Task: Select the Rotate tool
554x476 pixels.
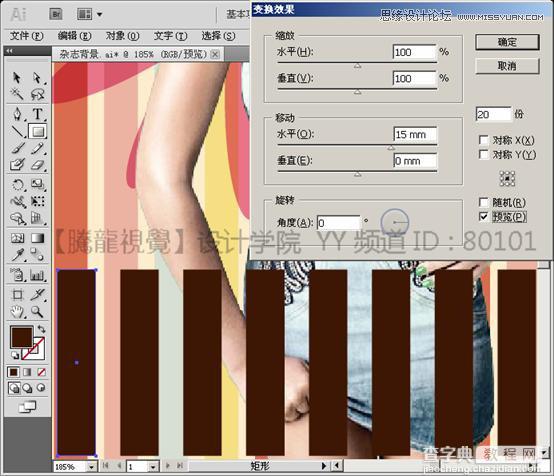Action: click(17, 184)
